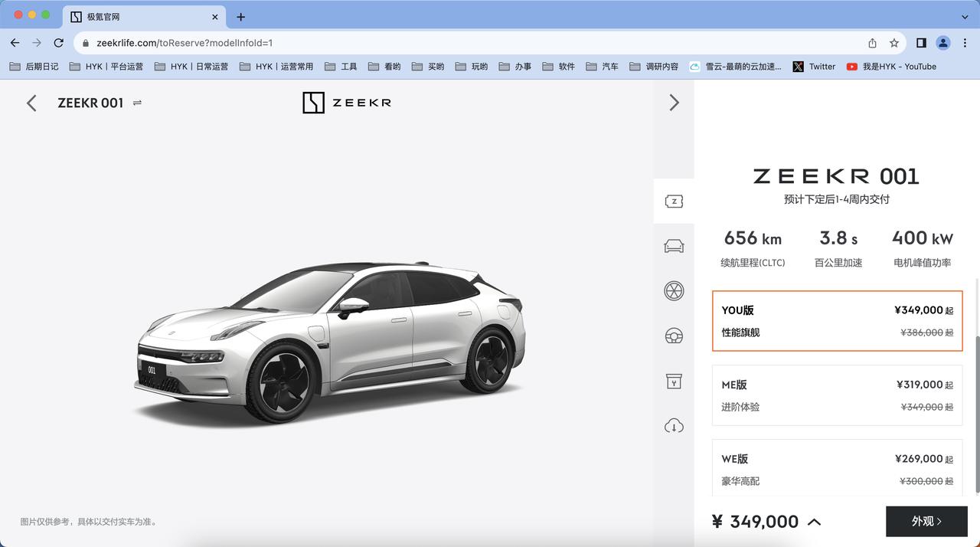Click the 外观 next-step button
The height and width of the screenshot is (547, 980).
coord(926,522)
